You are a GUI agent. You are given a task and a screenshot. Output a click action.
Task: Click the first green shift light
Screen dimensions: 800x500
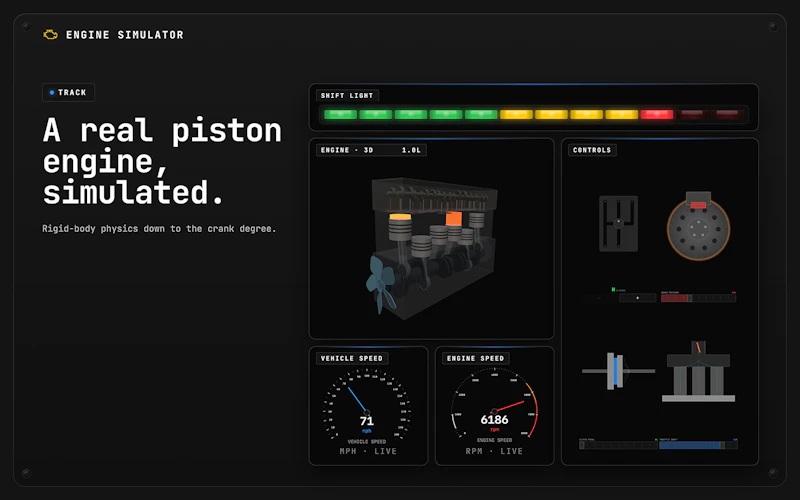tap(340, 114)
